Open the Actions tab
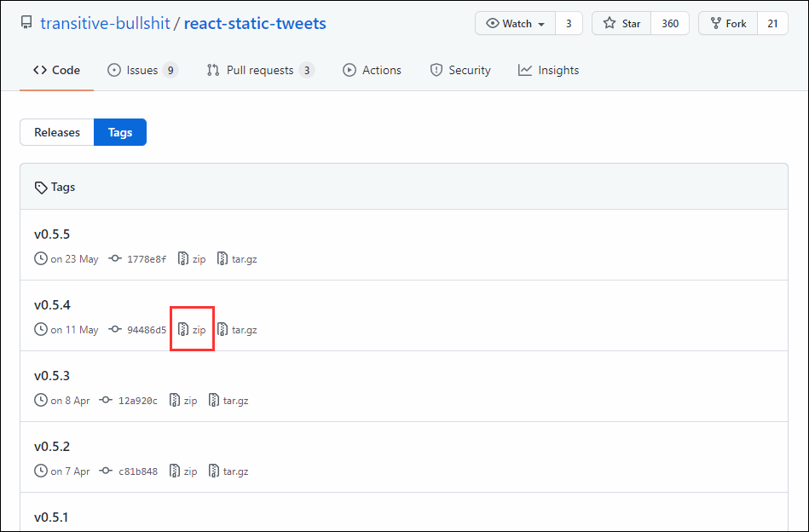 372,70
